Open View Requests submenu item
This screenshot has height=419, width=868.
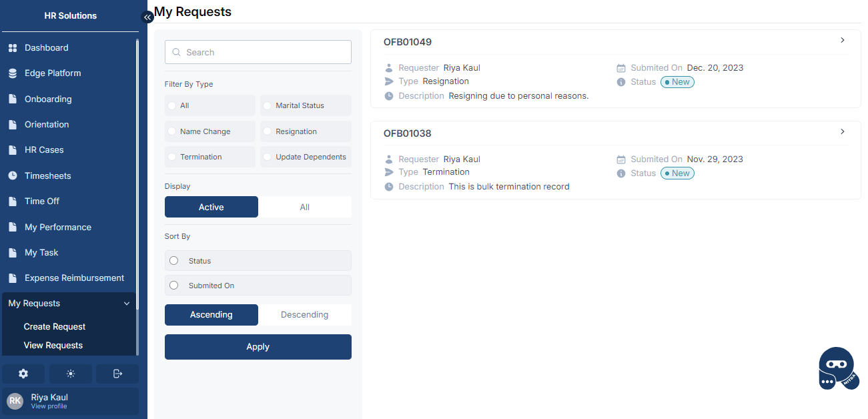click(53, 346)
